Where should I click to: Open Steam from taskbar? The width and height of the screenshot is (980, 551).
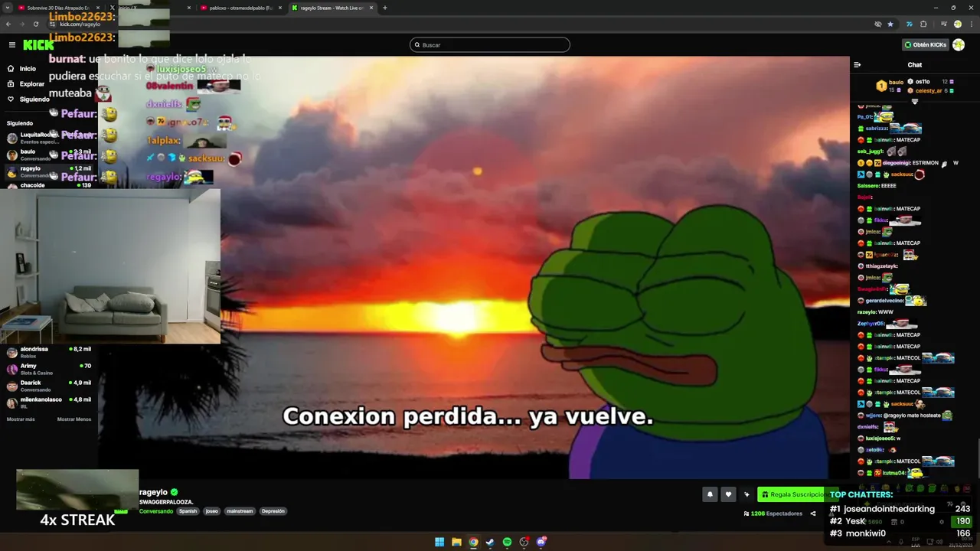(490, 542)
